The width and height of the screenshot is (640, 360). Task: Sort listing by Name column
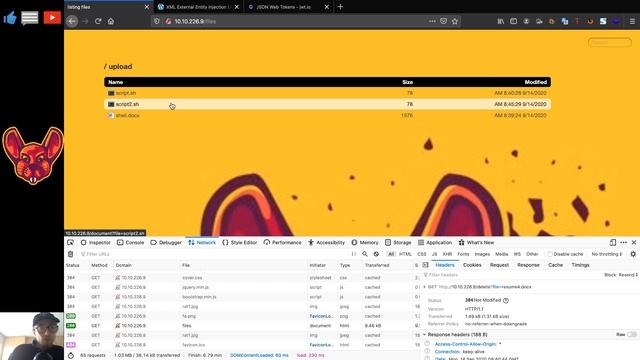(116, 82)
